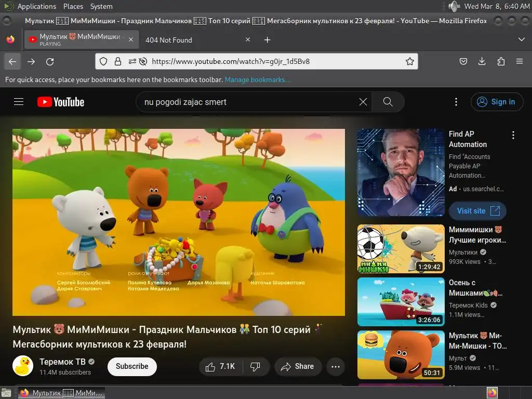Subscribe to Теремок ТВ channel

coord(132,366)
